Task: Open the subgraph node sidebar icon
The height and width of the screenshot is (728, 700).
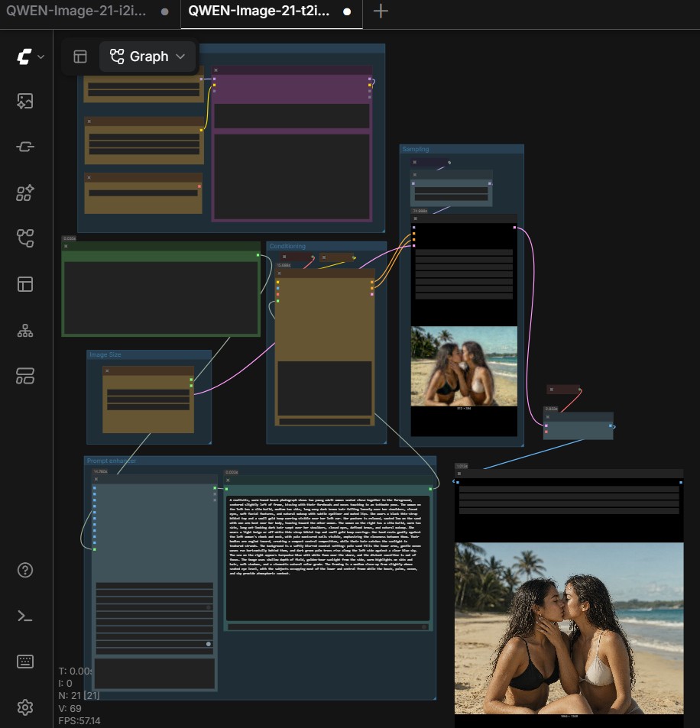Action: (x=25, y=147)
